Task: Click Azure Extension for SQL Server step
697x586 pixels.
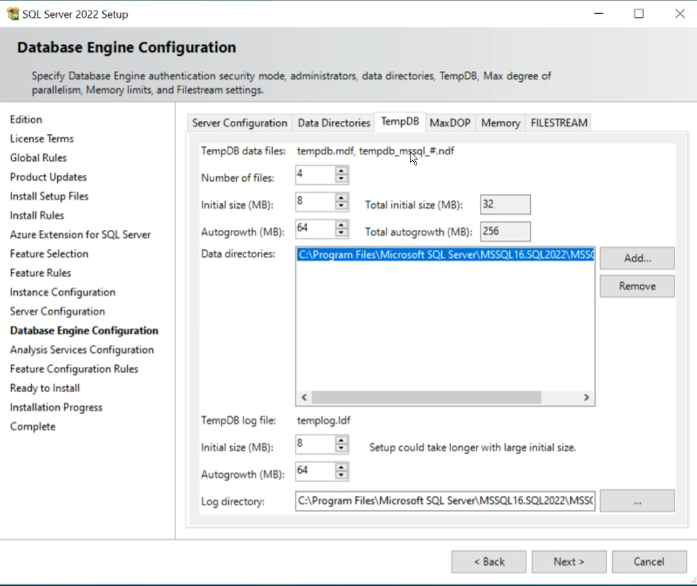Action: [x=80, y=234]
